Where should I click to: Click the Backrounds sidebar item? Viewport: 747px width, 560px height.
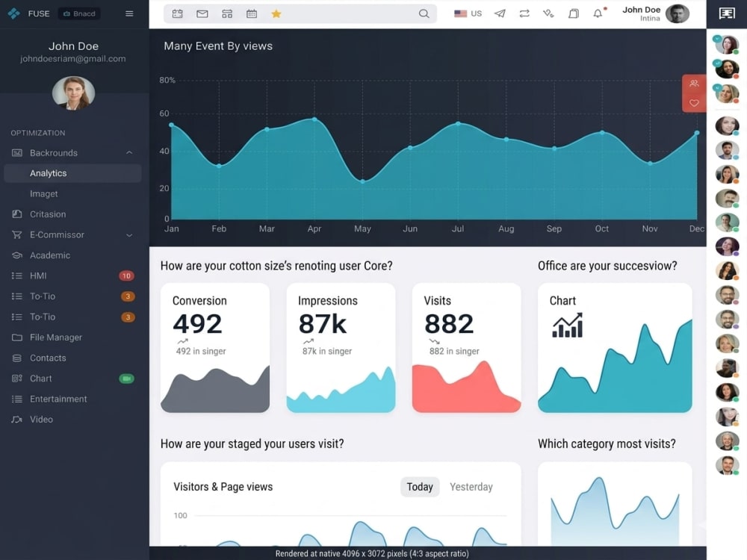73,153
